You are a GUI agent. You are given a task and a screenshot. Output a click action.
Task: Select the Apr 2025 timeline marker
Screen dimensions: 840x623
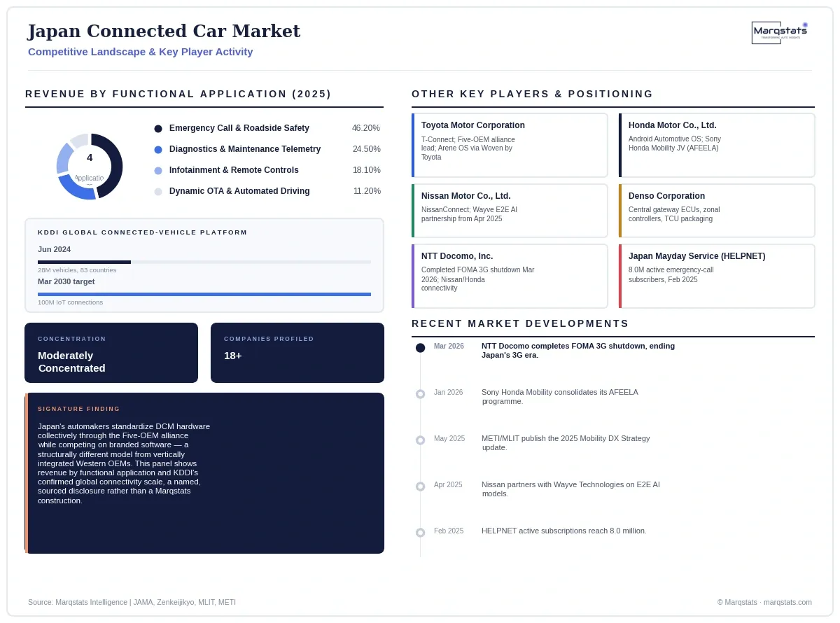[x=420, y=486]
